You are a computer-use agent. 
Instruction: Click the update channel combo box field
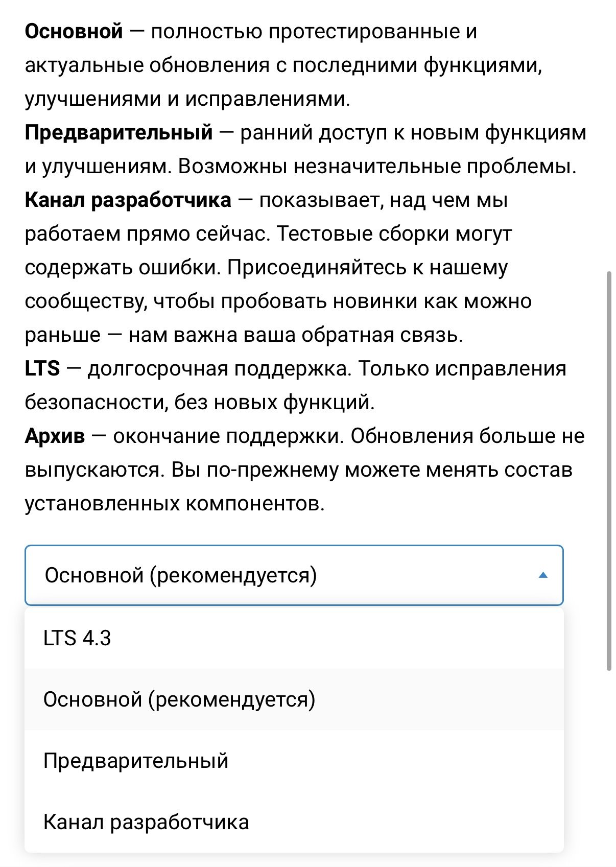coord(294,575)
